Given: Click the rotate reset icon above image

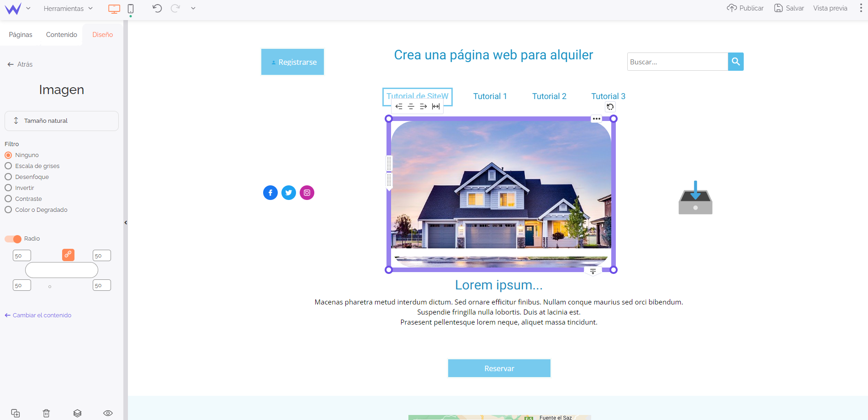Looking at the screenshot, I should point(610,107).
